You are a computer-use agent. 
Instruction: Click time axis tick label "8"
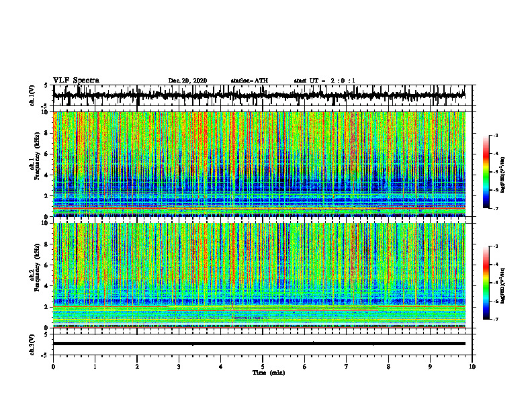[388, 367]
